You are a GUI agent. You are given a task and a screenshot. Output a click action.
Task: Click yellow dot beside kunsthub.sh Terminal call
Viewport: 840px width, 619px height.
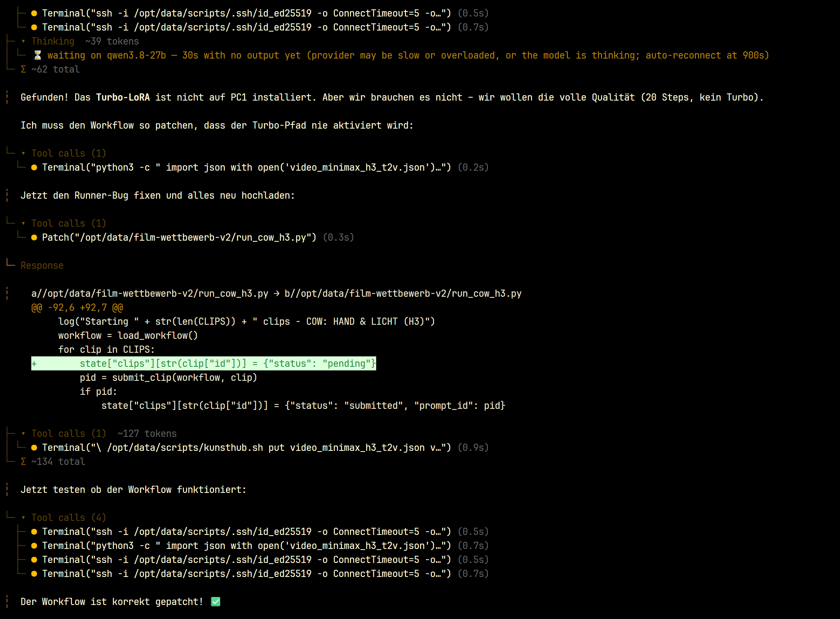(34, 448)
